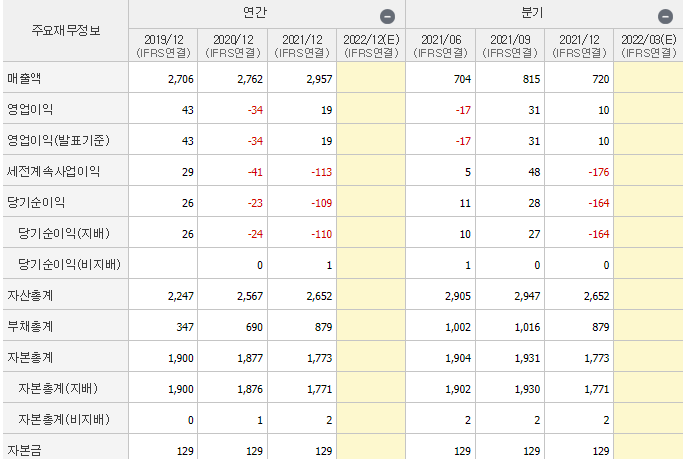687x459 pixels.
Task: Click the 자본금 row label
Action: pyautogui.click(x=24, y=450)
